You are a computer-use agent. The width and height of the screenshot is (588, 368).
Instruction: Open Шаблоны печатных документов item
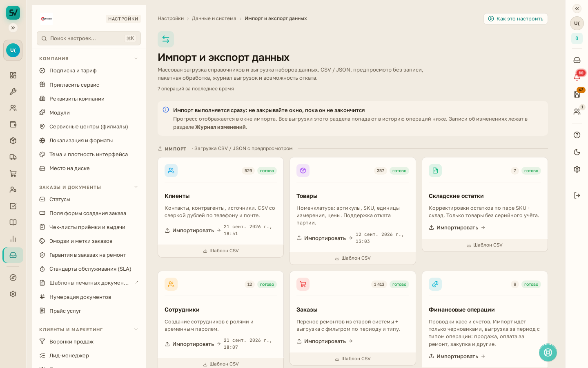pyautogui.click(x=89, y=283)
